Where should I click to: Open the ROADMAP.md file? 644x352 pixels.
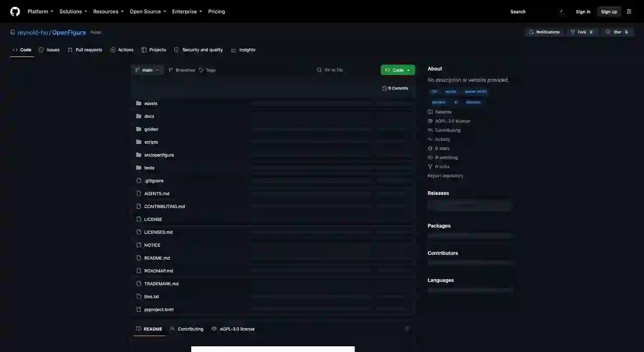pos(158,271)
